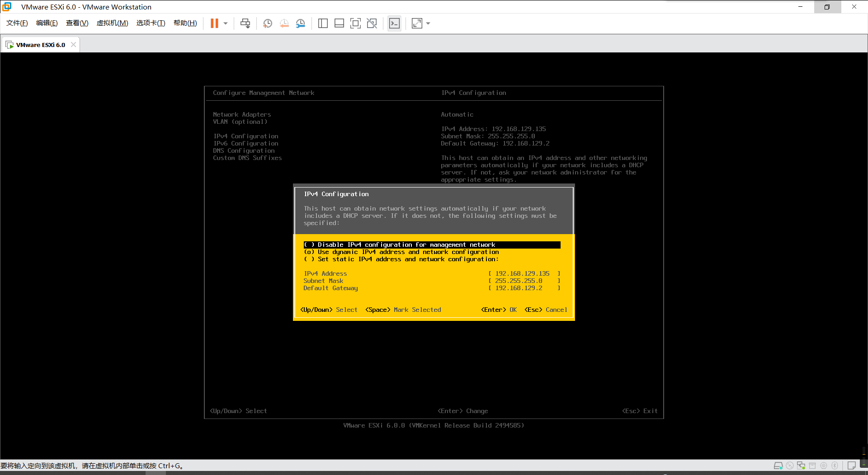
Task: Open the 帮助(H) menu
Action: pyautogui.click(x=185, y=23)
